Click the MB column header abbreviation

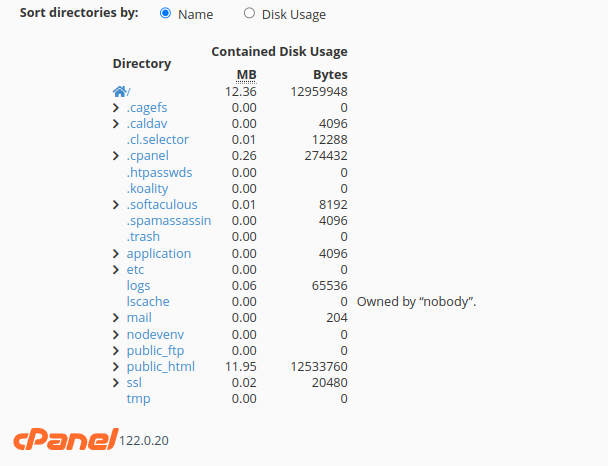247,74
